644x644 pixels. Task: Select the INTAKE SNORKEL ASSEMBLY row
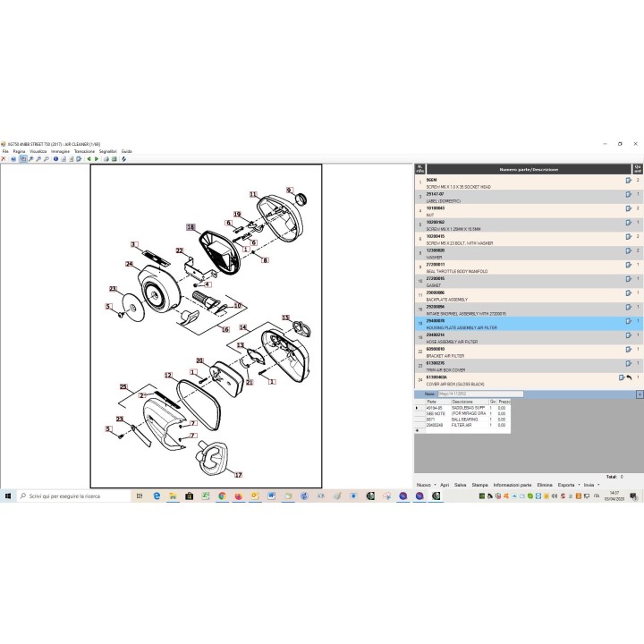tap(529, 310)
